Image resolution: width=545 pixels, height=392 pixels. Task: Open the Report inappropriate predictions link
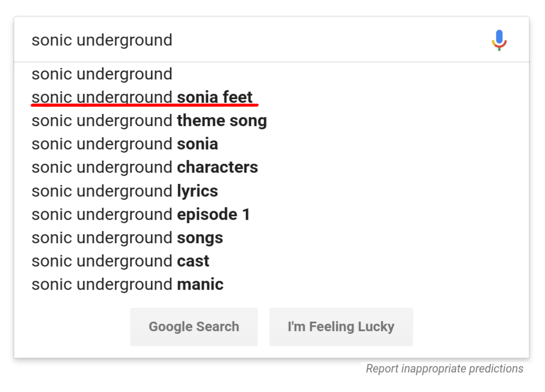coord(445,368)
